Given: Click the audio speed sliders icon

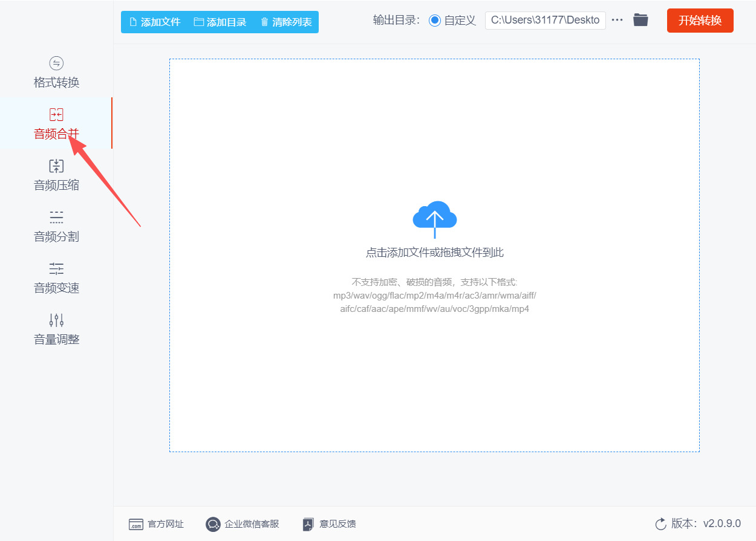Looking at the screenshot, I should (x=56, y=268).
